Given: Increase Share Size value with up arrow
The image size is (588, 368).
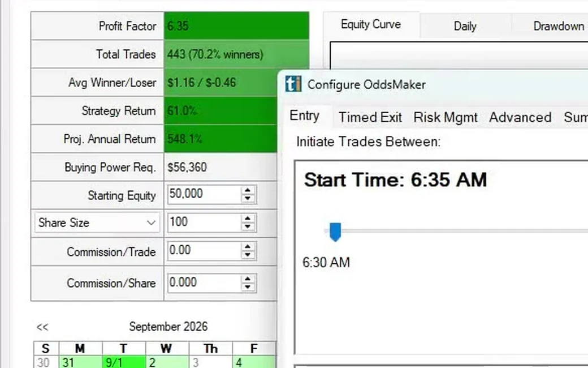Looking at the screenshot, I should (x=248, y=218).
